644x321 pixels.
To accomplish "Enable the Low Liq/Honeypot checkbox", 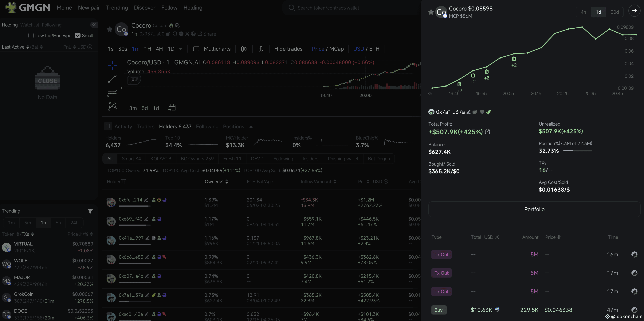I will (31, 36).
